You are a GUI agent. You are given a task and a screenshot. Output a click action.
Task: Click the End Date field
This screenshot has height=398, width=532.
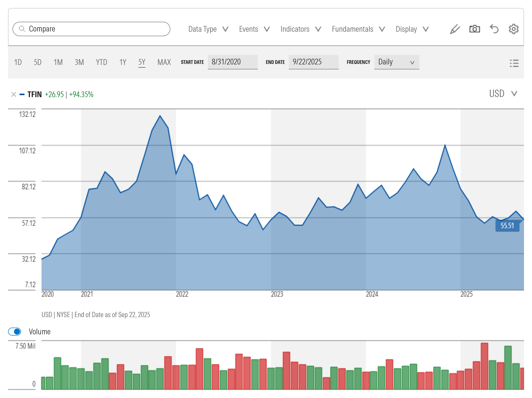[313, 62]
